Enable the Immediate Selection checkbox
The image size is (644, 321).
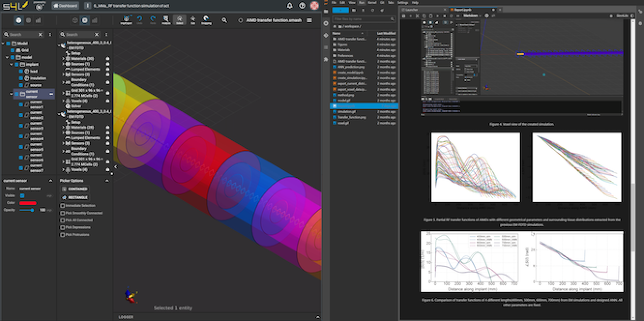click(63, 205)
